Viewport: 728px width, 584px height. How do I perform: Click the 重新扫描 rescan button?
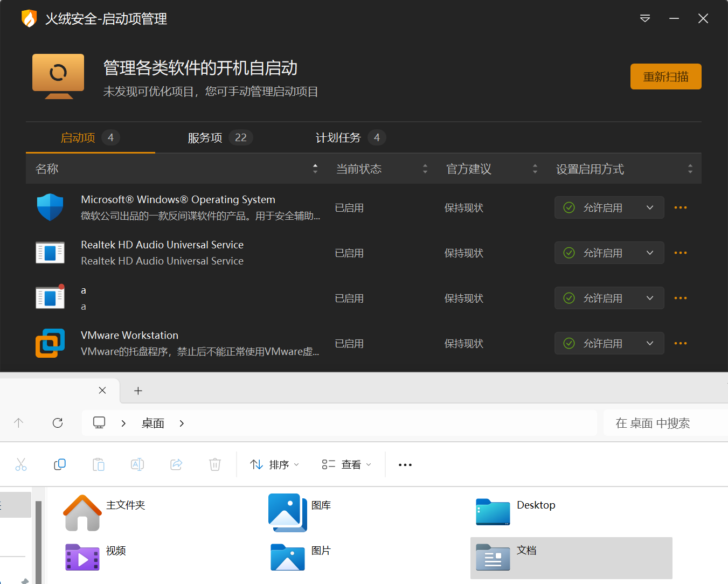click(x=665, y=77)
